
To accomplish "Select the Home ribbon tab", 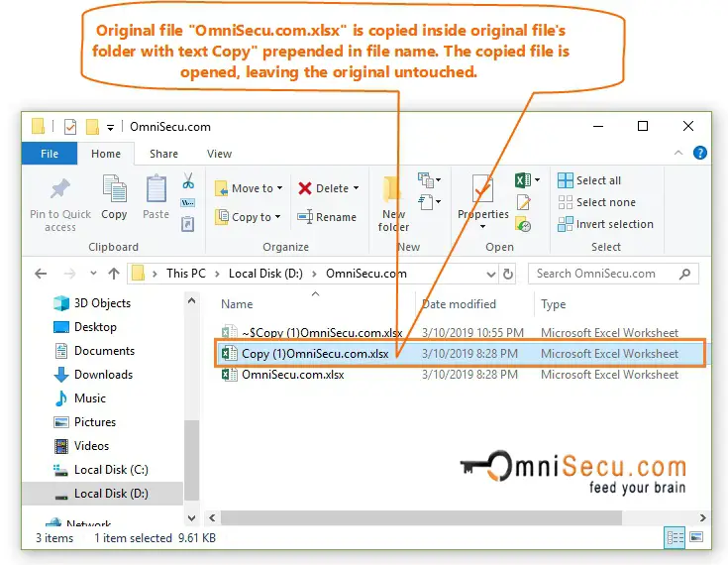I will pyautogui.click(x=106, y=154).
